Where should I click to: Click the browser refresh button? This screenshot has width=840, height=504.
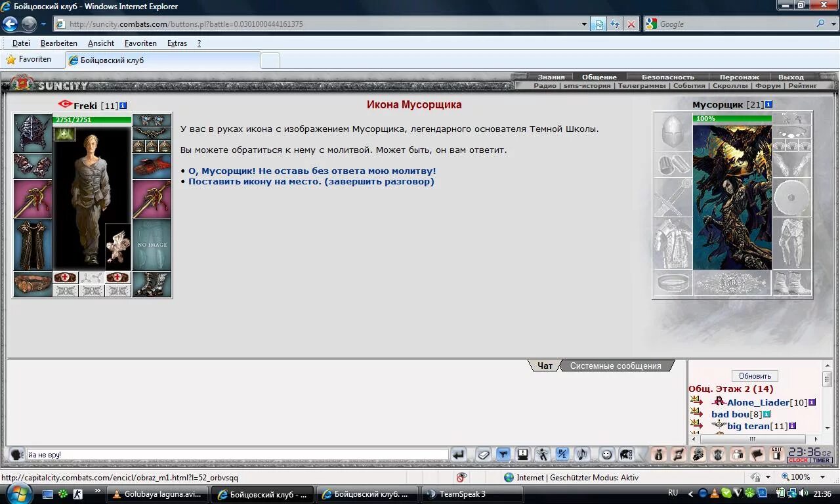click(614, 24)
